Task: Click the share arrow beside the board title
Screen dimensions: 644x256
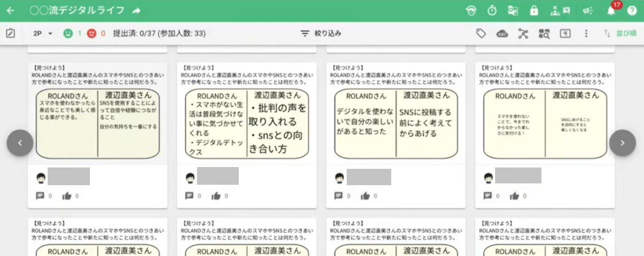Action: pos(136,11)
